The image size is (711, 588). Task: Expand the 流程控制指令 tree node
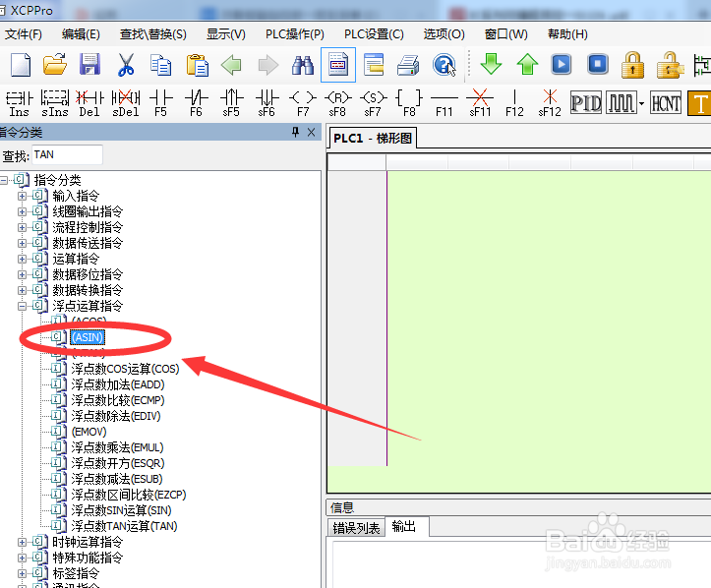click(x=22, y=227)
